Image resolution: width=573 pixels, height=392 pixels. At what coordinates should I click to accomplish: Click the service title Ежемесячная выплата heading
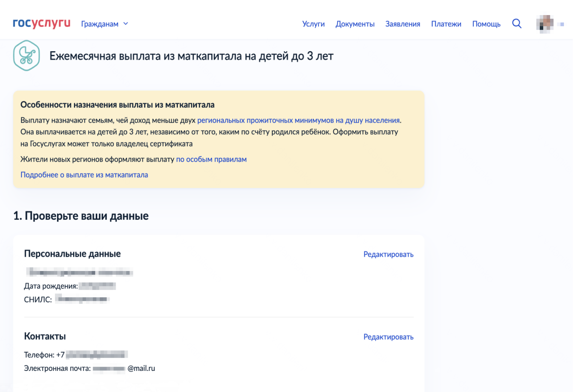pos(191,56)
